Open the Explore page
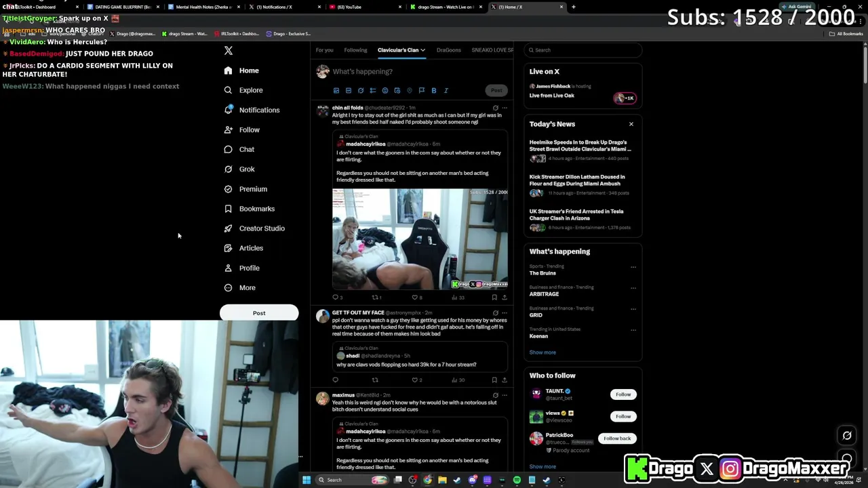 [x=243, y=90]
